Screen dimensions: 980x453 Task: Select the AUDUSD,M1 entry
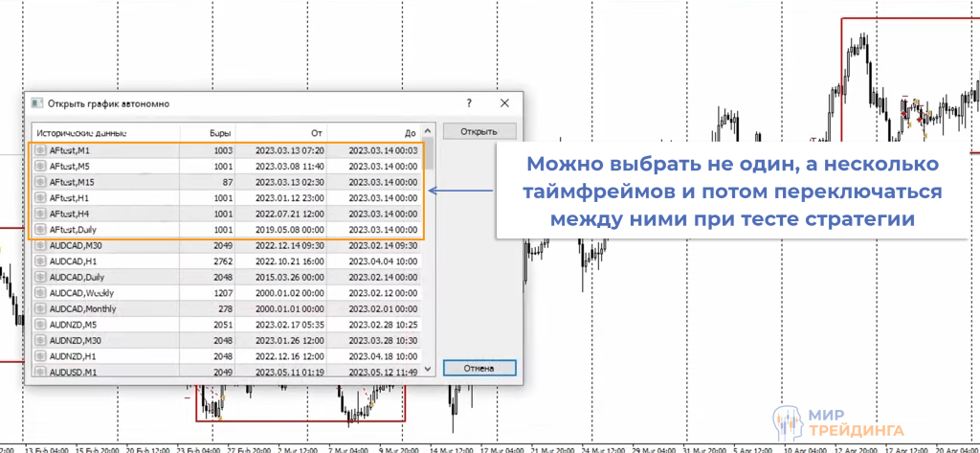(227, 371)
